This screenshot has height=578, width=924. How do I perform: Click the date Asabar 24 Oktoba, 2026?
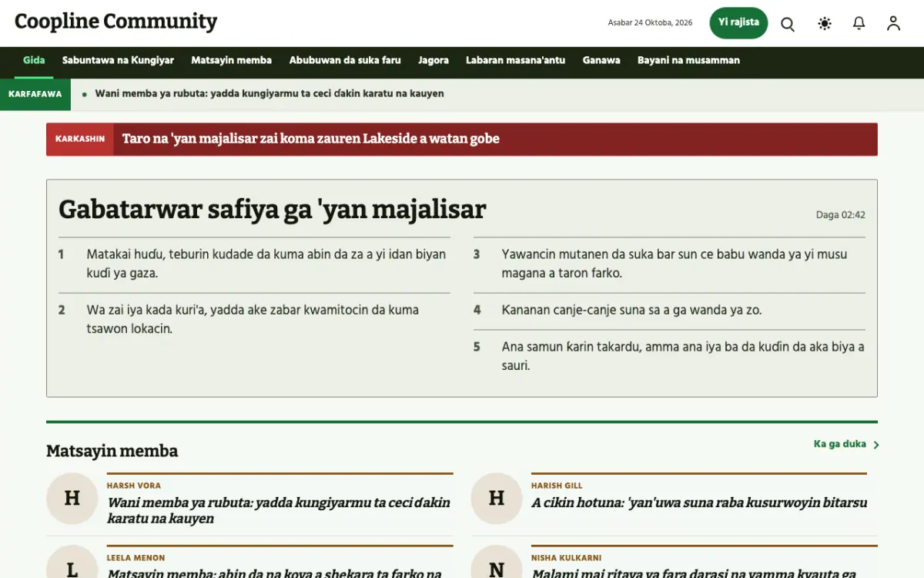651,23
